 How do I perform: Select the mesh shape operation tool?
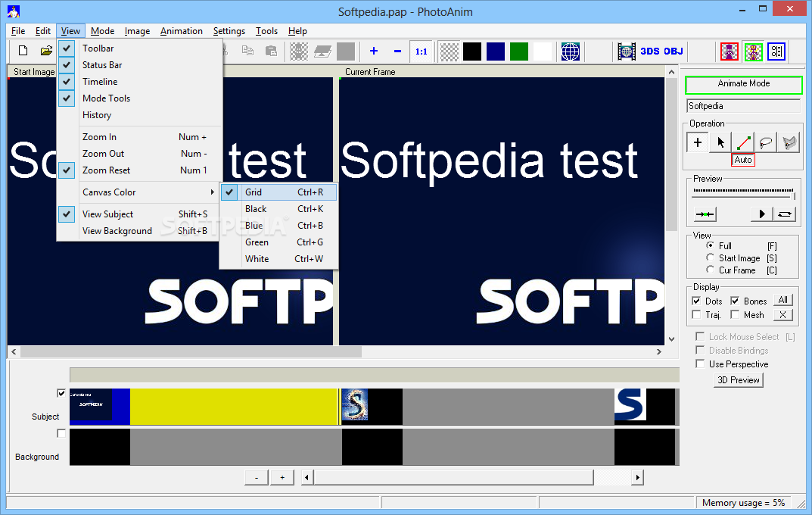[x=789, y=142]
